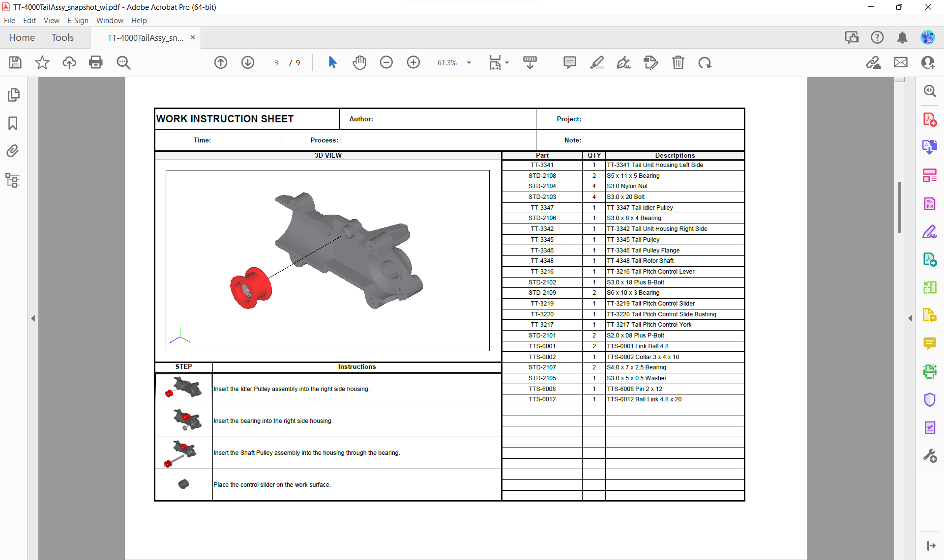This screenshot has width=944, height=560.
Task: Click the Selection arrow tool
Action: (x=332, y=62)
